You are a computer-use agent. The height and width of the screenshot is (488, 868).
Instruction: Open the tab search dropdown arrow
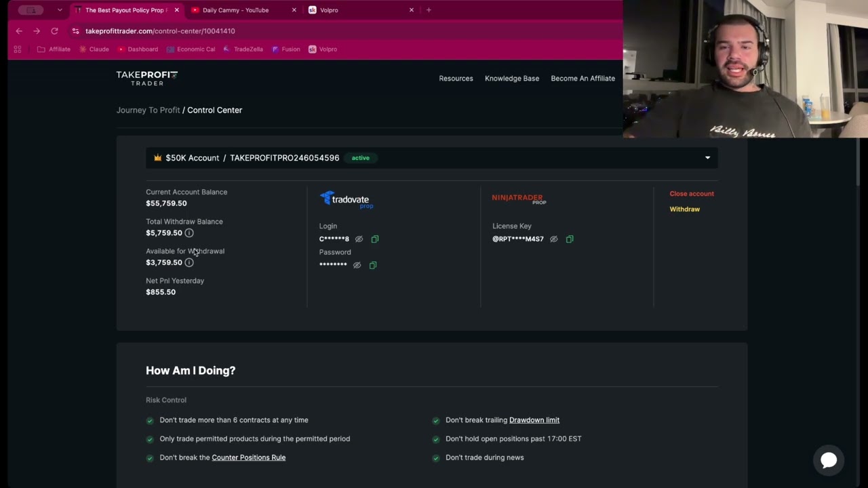(60, 10)
